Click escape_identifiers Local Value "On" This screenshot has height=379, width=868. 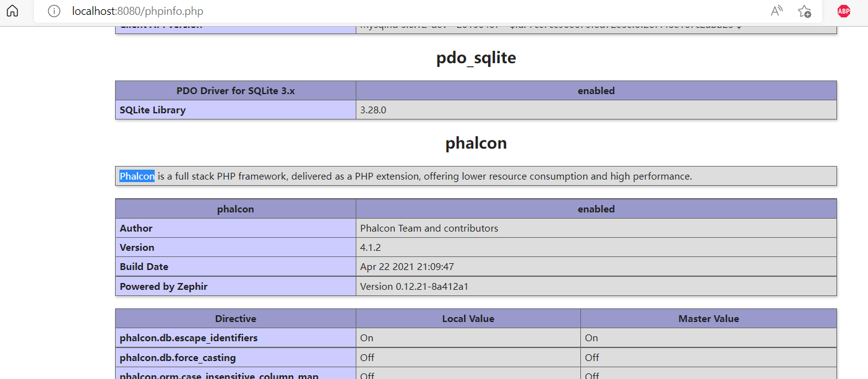(x=367, y=338)
